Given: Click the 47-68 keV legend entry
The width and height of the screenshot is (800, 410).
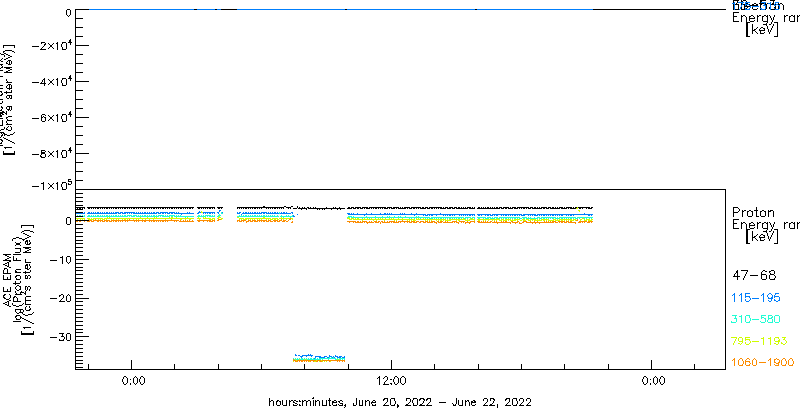Looking at the screenshot, I should click(754, 276).
